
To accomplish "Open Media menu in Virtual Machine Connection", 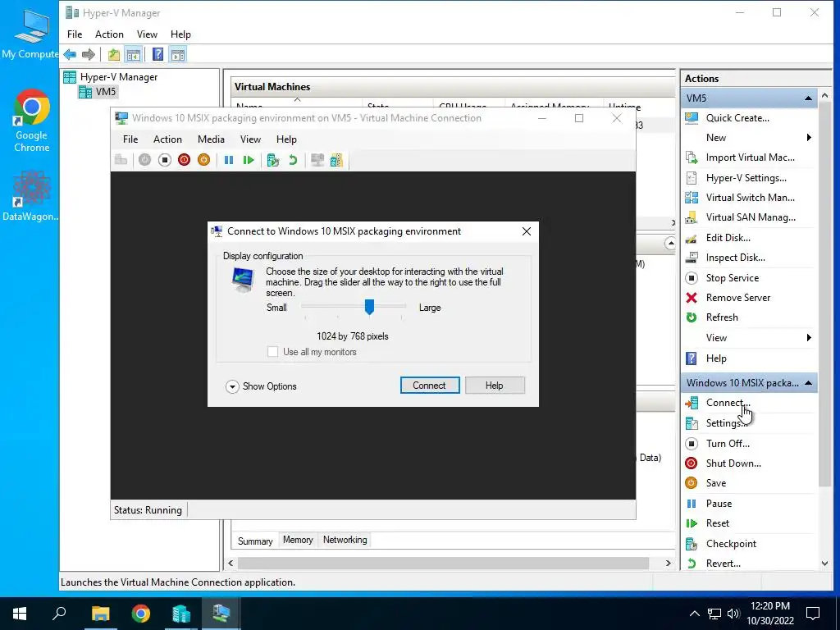I will (x=211, y=139).
